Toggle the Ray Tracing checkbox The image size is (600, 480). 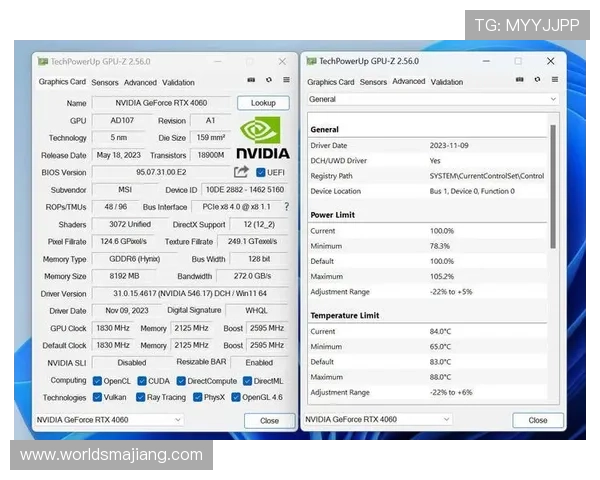coord(140,397)
